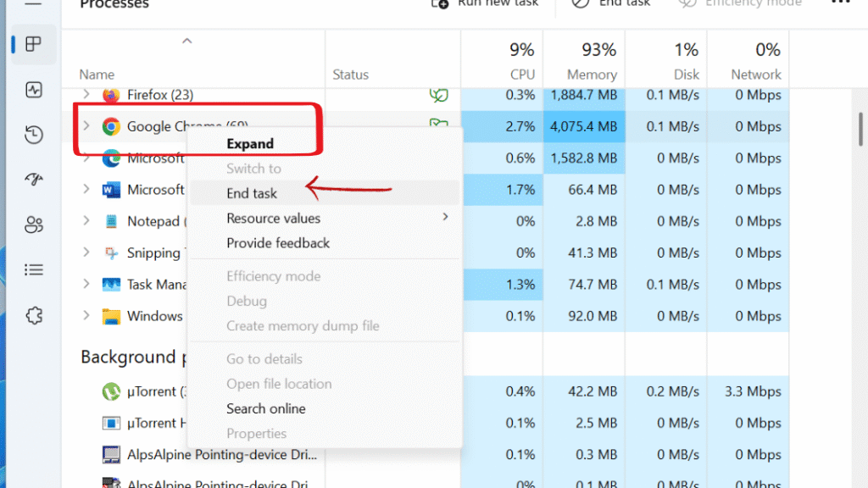Click Windows Explorer's 92.0 MB memory cell
The height and width of the screenshot is (488, 868).
point(584,315)
